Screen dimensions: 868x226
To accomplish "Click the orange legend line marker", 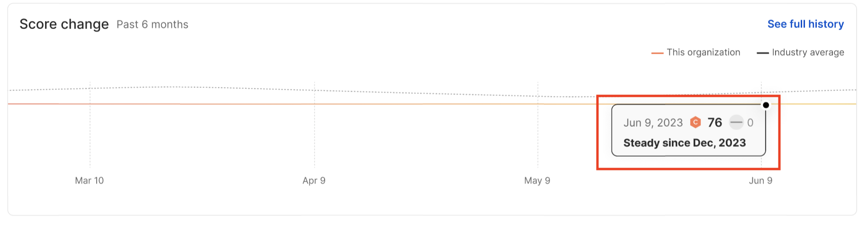I will pyautogui.click(x=657, y=53).
